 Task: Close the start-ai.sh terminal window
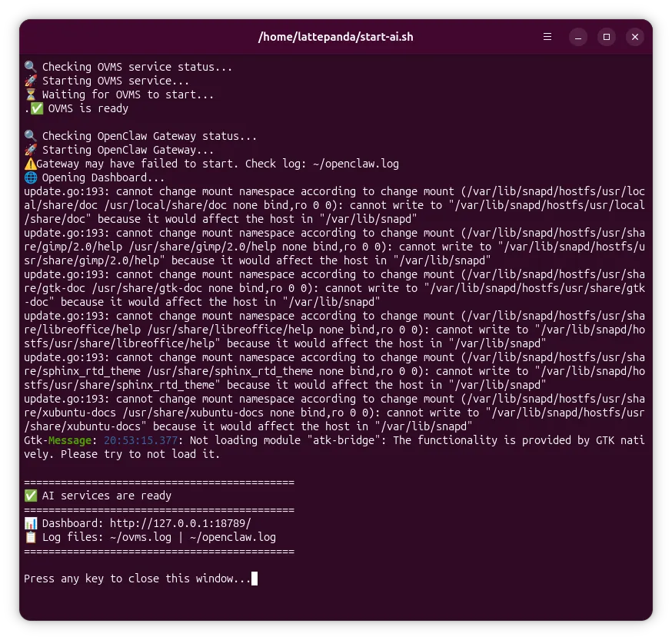(x=635, y=38)
